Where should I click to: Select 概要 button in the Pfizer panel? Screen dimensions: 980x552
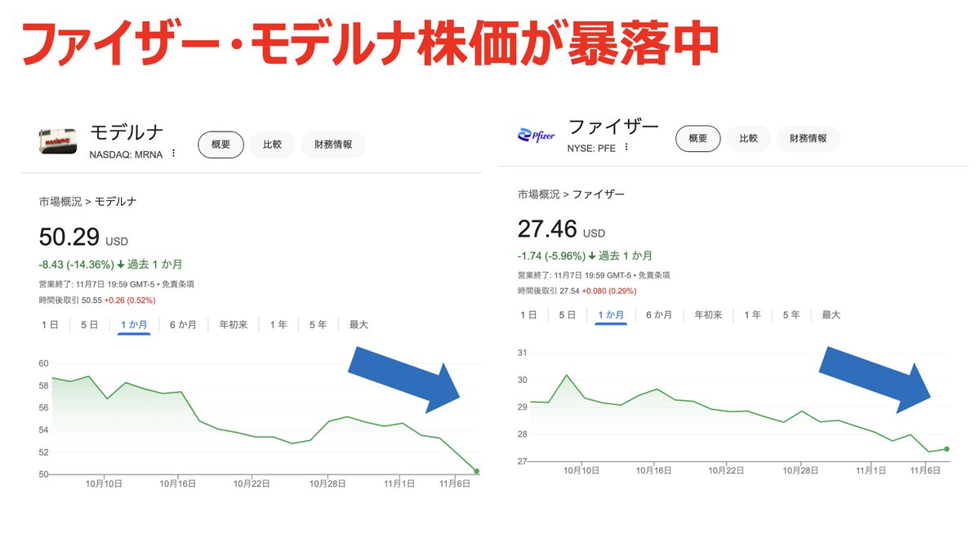(x=697, y=139)
